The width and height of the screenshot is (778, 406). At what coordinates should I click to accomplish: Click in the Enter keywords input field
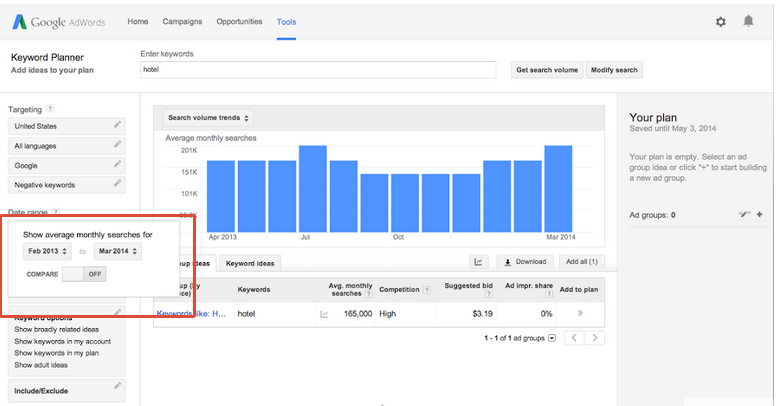[318, 70]
